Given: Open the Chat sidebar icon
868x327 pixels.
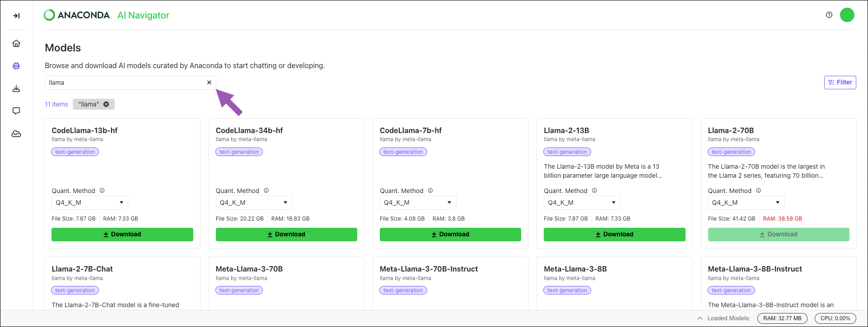Looking at the screenshot, I should click(x=16, y=111).
